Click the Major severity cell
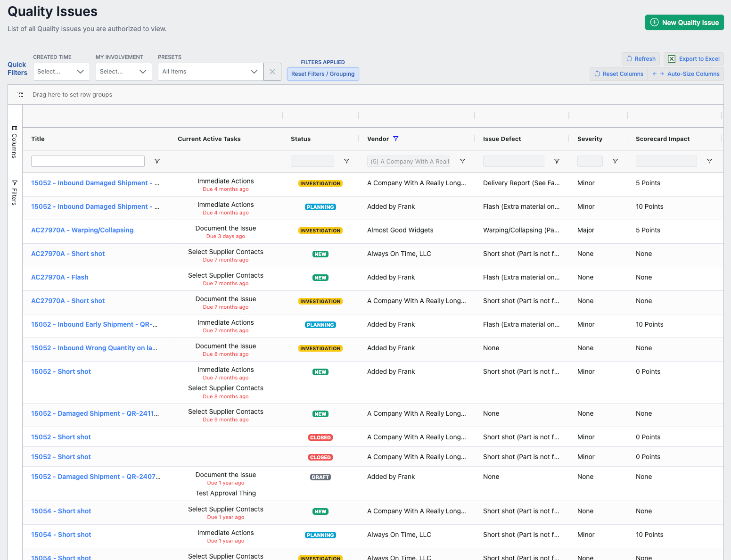Image resolution: width=731 pixels, height=560 pixels. (586, 230)
